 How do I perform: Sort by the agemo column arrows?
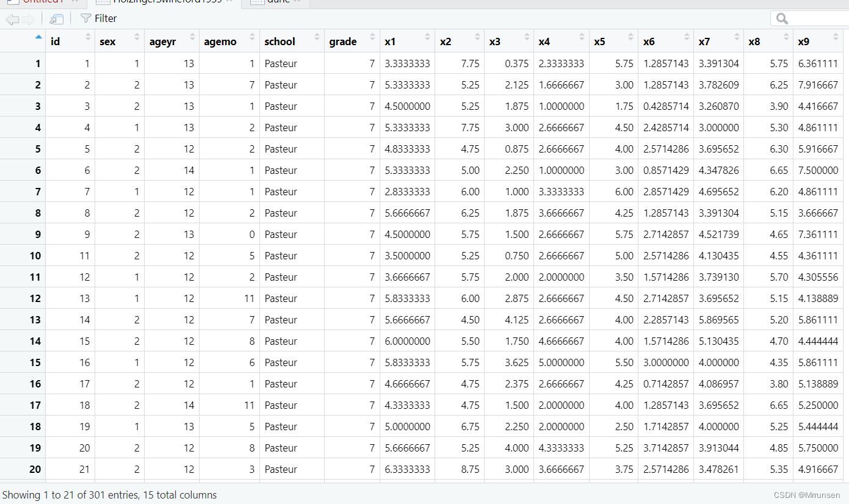point(253,37)
